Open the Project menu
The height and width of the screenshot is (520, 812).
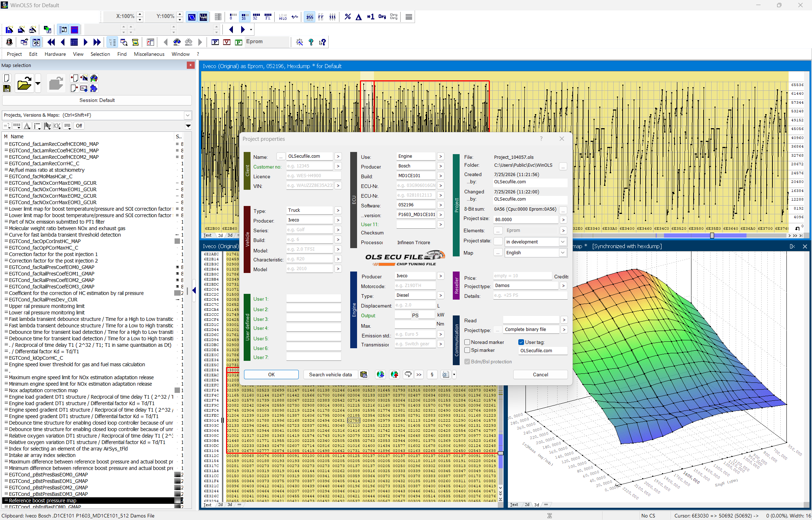[x=14, y=54]
